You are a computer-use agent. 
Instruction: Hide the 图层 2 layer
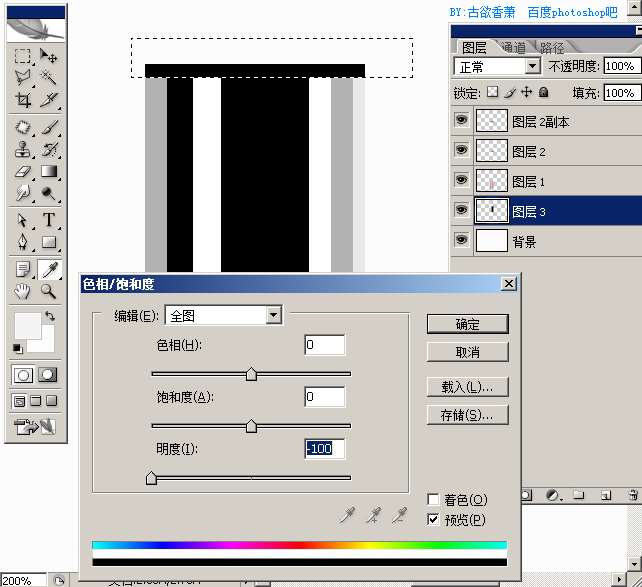pyautogui.click(x=461, y=150)
